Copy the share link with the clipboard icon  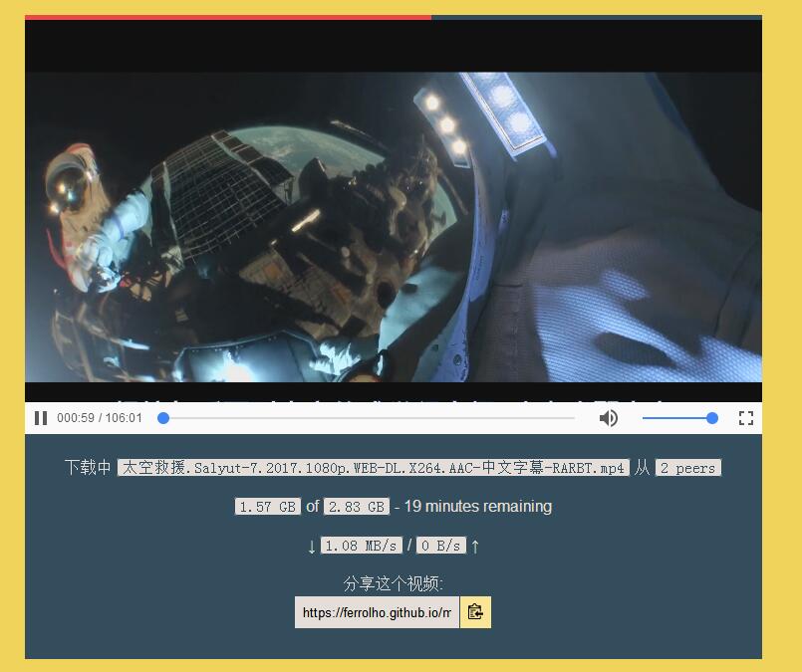pyautogui.click(x=475, y=612)
